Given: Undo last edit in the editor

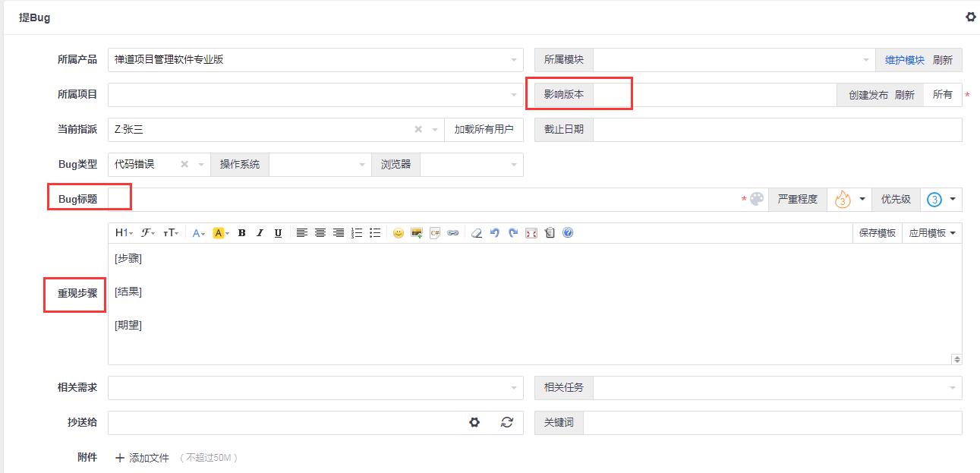Looking at the screenshot, I should (x=495, y=233).
